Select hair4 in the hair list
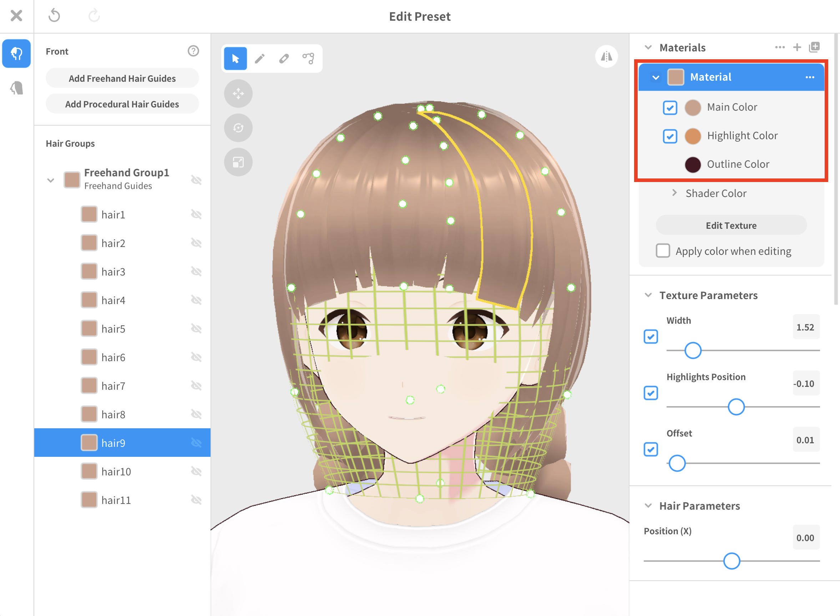Viewport: 840px width, 616px height. (x=122, y=300)
